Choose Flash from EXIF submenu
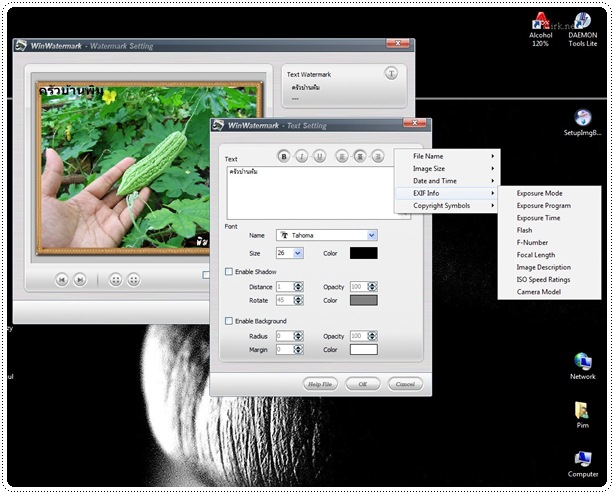The image size is (614, 494). pyautogui.click(x=549, y=230)
